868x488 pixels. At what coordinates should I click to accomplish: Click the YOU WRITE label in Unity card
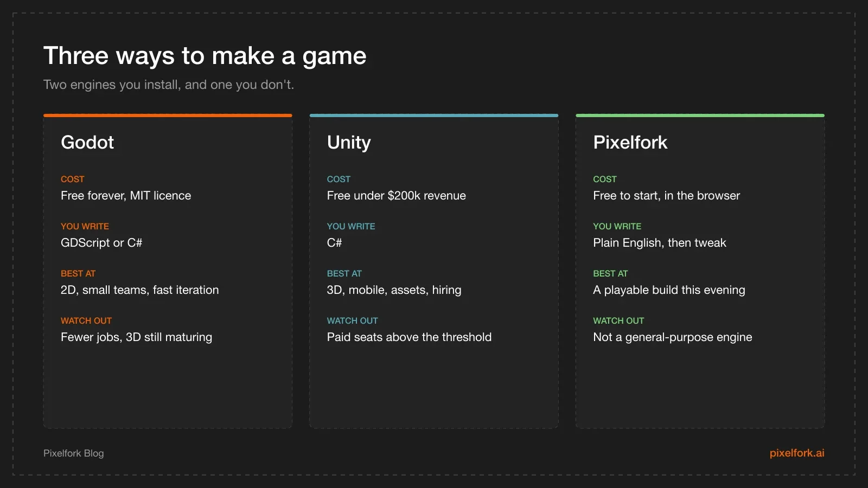(x=352, y=227)
